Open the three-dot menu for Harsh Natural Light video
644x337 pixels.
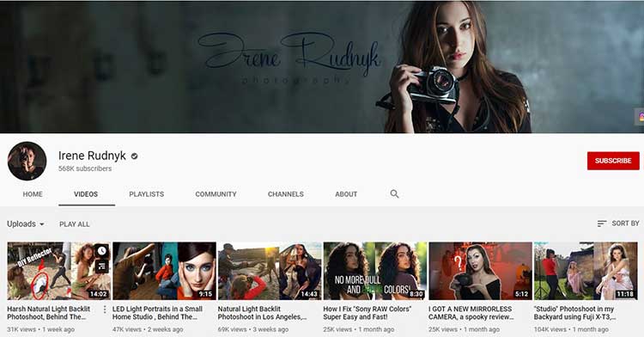pos(105,309)
